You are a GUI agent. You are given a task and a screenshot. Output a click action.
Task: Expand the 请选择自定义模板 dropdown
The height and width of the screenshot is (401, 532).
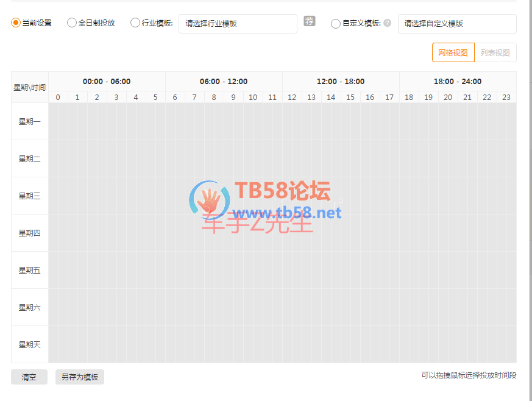pos(456,24)
